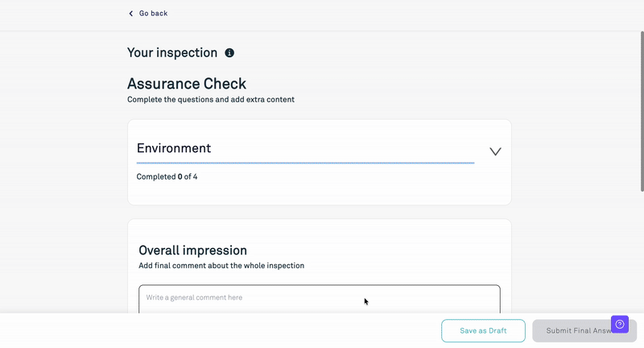Click the comment placeholder 'Write a general comment here'

(x=194, y=298)
